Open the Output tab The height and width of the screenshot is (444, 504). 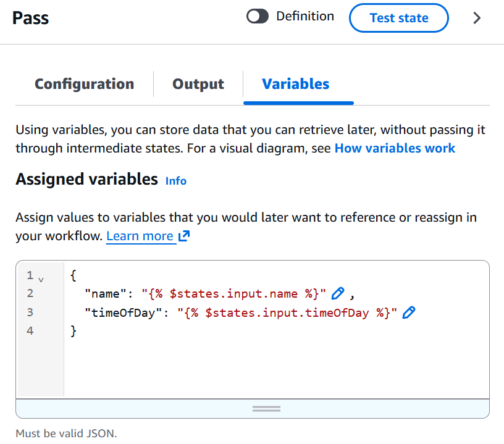198,84
